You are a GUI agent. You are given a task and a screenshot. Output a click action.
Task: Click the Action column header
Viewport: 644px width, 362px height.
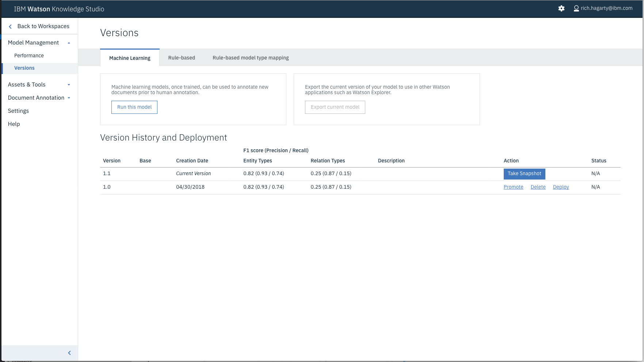511,161
